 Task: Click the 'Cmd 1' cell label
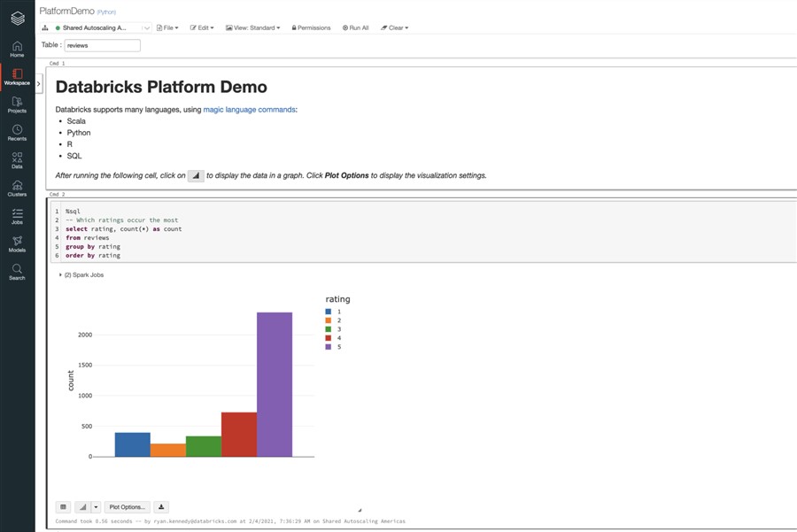[x=57, y=64]
